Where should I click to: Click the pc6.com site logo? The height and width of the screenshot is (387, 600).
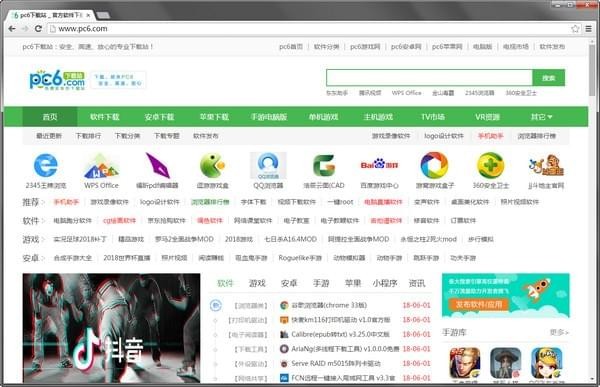[57, 80]
